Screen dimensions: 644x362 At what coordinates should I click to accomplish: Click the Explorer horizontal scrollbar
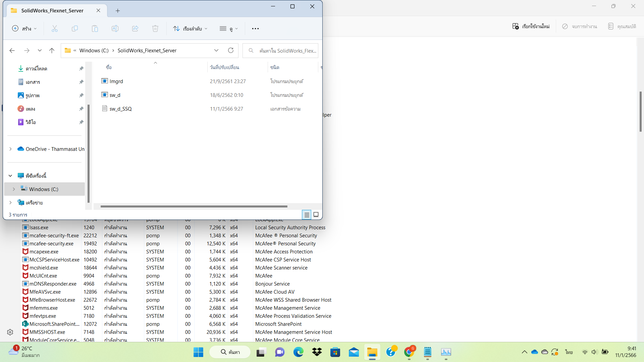tap(194, 206)
